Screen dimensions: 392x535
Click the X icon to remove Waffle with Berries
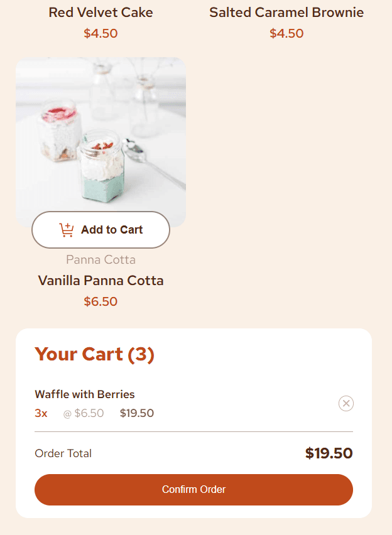pos(346,403)
